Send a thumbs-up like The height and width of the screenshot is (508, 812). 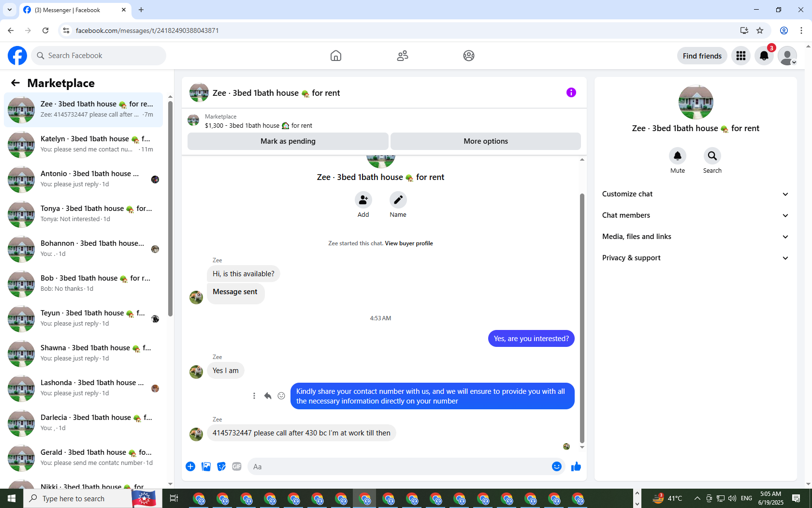tap(576, 466)
